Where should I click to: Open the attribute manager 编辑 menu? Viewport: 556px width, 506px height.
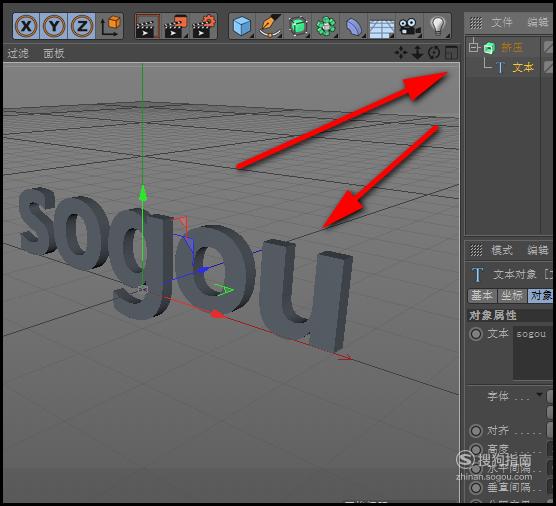coord(538,250)
